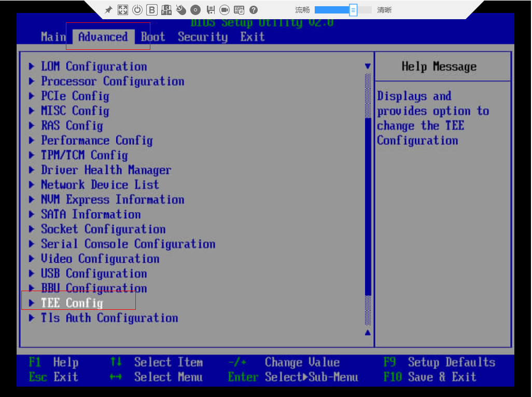Screen dimensions: 532x397
Task: Switch to the Main tab
Action: (53, 37)
